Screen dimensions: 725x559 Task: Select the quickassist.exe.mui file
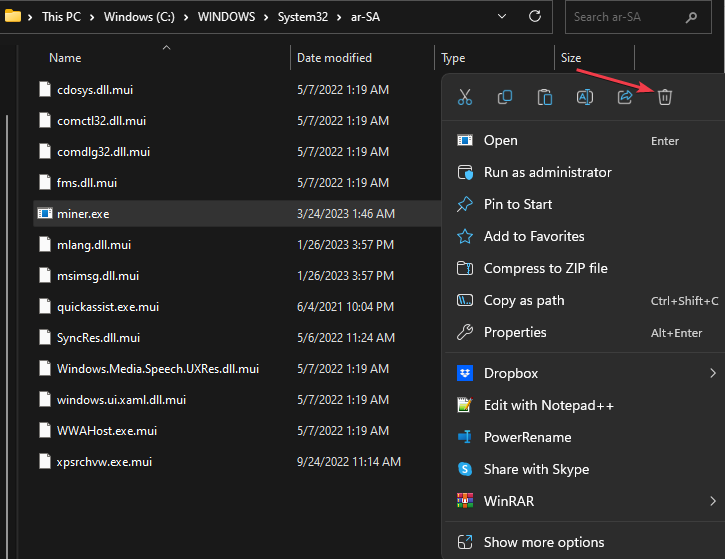(x=108, y=305)
